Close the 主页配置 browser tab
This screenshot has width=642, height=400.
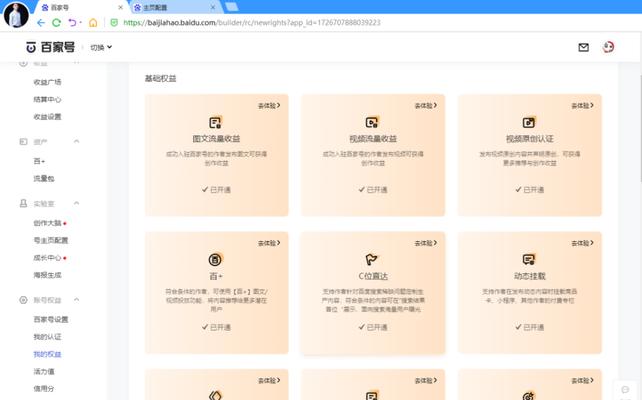click(x=213, y=7)
